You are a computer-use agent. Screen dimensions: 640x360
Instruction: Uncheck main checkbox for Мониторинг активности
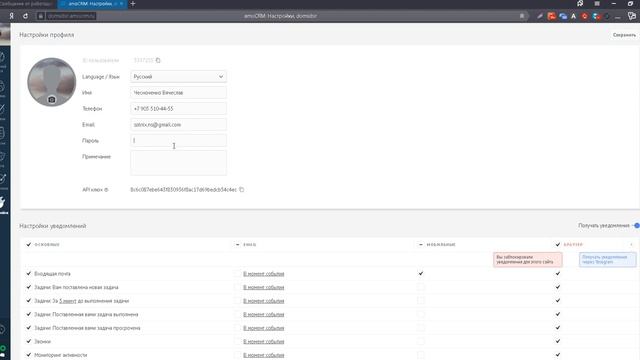[x=29, y=355]
